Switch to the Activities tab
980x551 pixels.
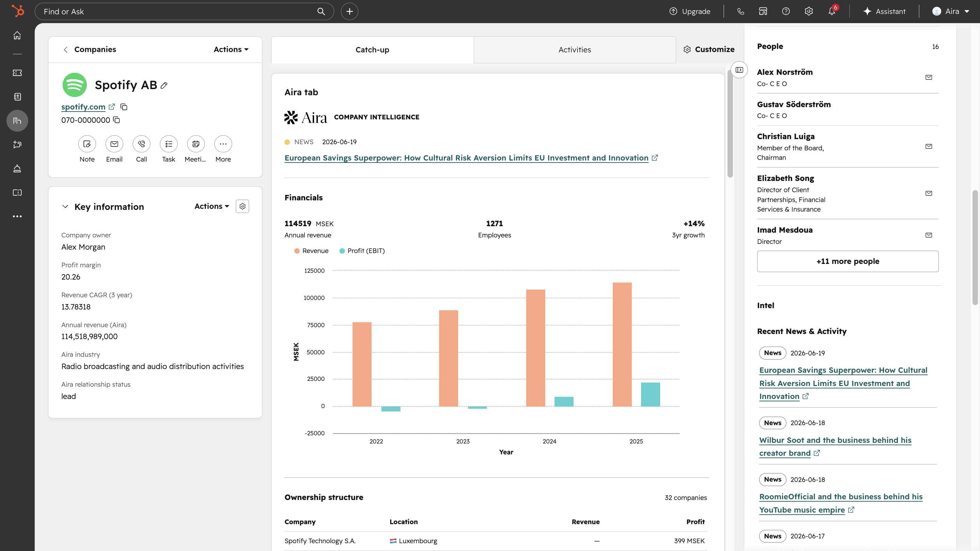point(574,50)
